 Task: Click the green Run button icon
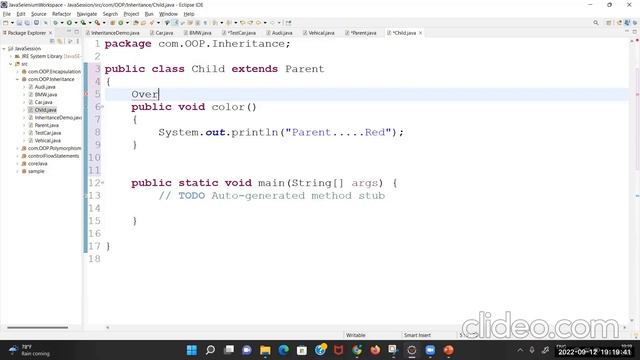69,23
